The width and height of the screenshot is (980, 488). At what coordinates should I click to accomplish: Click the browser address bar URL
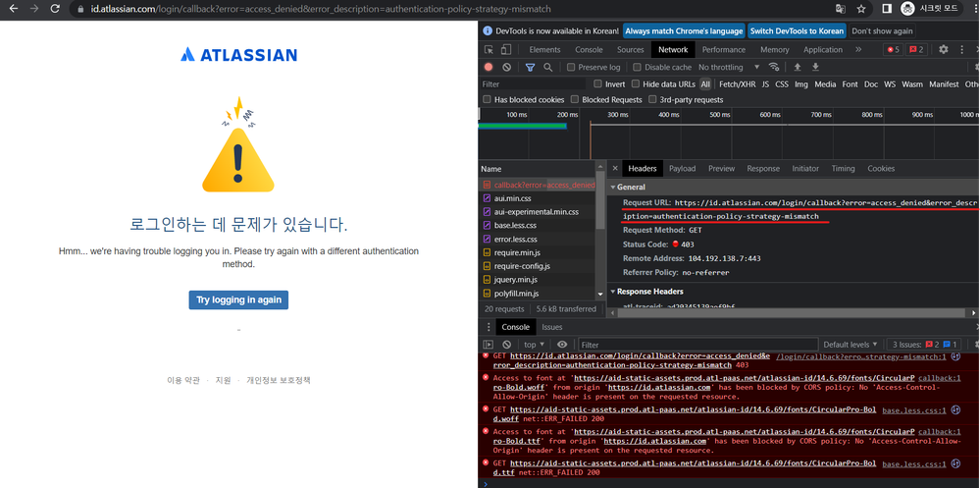[x=321, y=10]
